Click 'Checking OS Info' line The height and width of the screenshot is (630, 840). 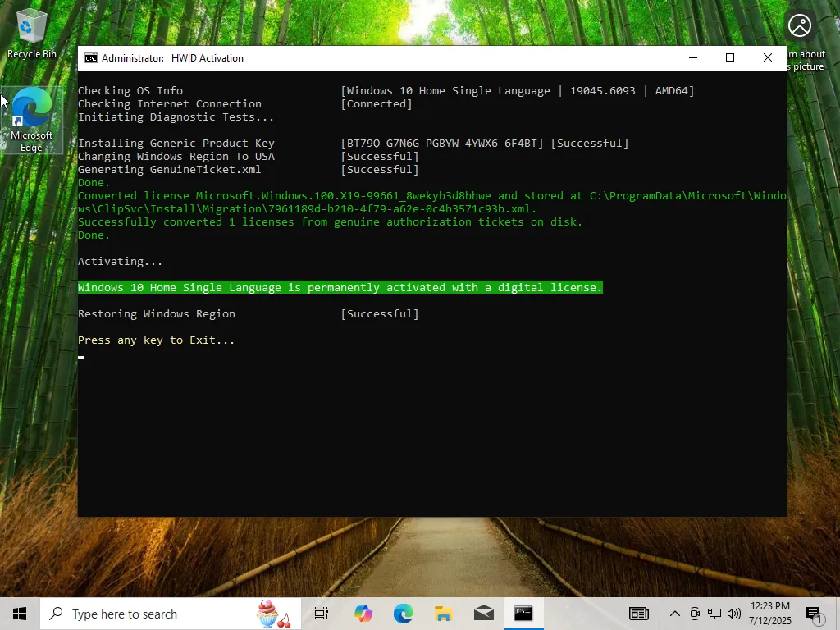point(130,90)
